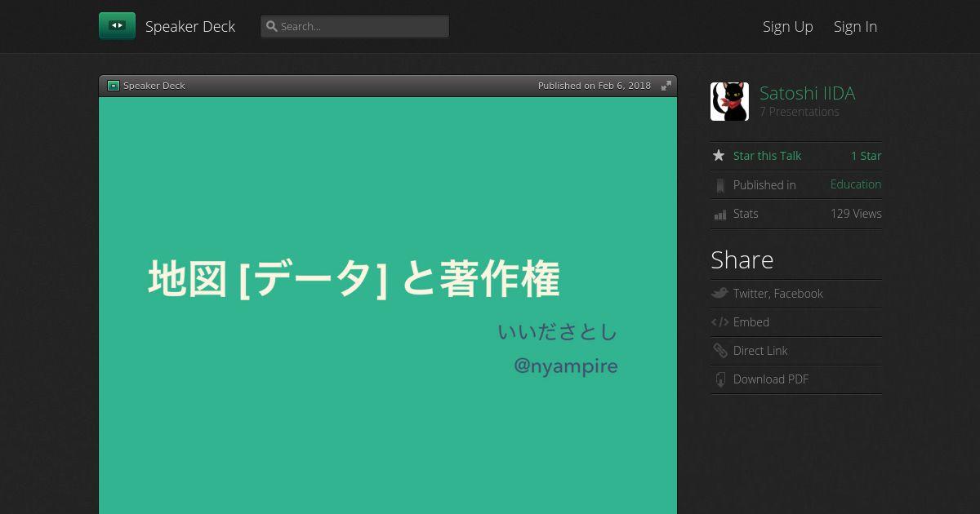Click the chain link Direct Link icon
980x514 pixels.
pyautogui.click(x=719, y=351)
